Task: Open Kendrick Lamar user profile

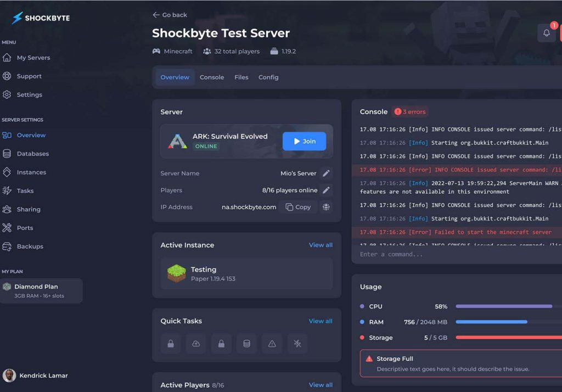Action: pos(35,376)
